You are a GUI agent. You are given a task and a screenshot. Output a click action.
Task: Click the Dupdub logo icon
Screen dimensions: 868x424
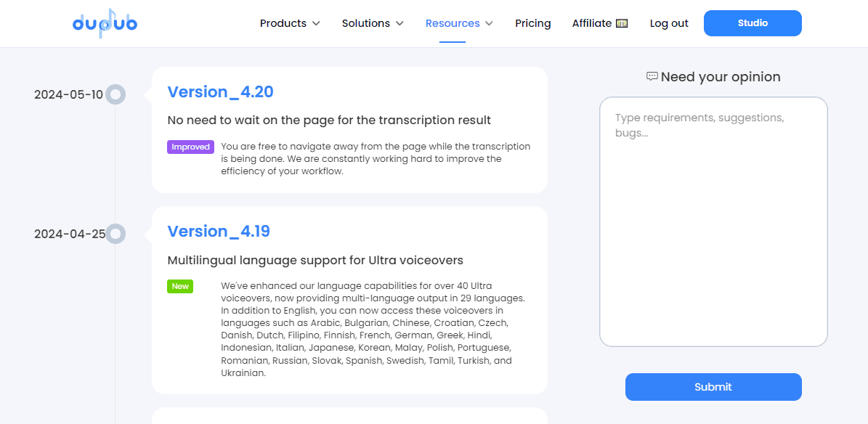(105, 23)
